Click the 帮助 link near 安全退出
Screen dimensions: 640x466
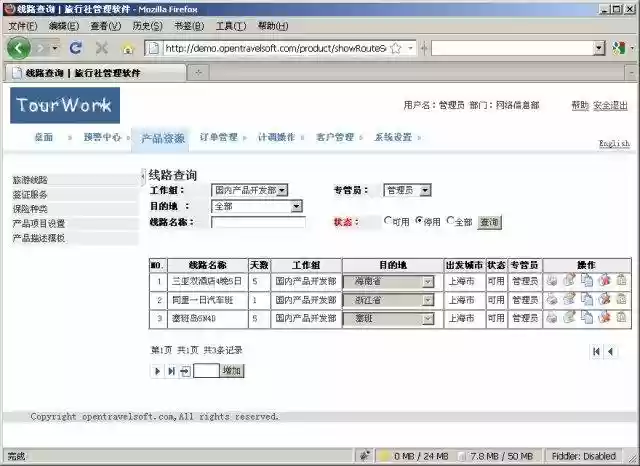580,106
